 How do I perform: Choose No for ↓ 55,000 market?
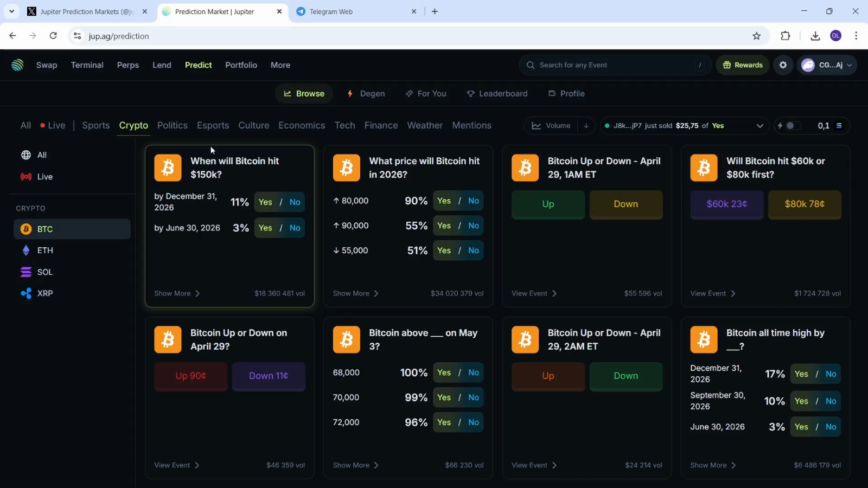[474, 251]
